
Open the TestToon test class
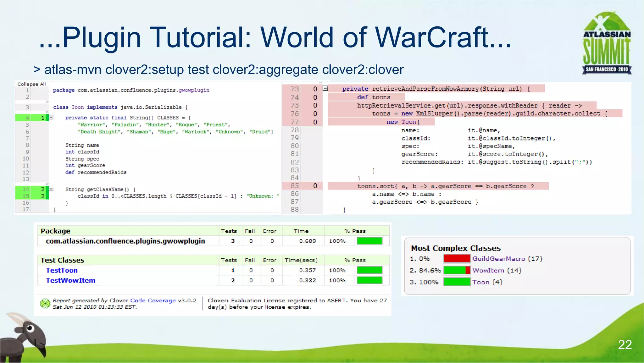[x=62, y=270]
